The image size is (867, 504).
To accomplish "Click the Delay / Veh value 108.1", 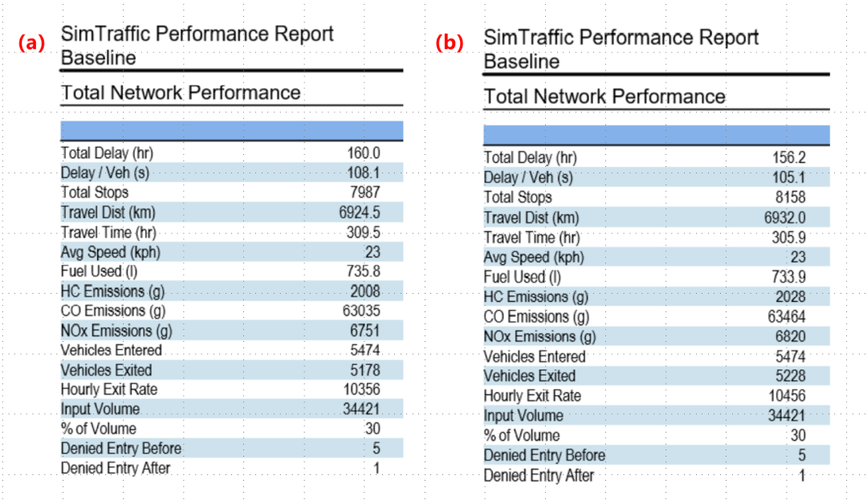I will [364, 173].
